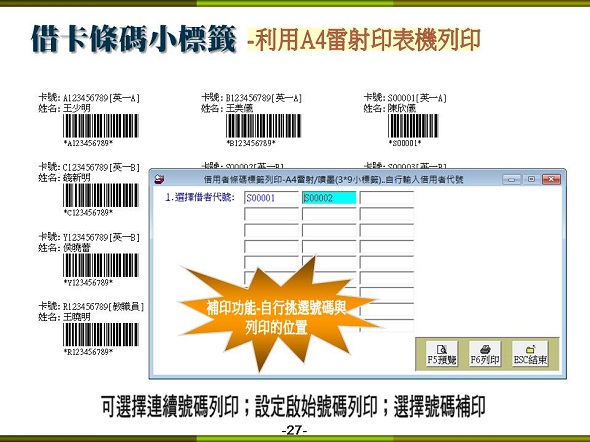Viewport: 590px width, 442px height.
Task: Click the text 卡號: A123456789[英一A]
Action: pos(89,98)
